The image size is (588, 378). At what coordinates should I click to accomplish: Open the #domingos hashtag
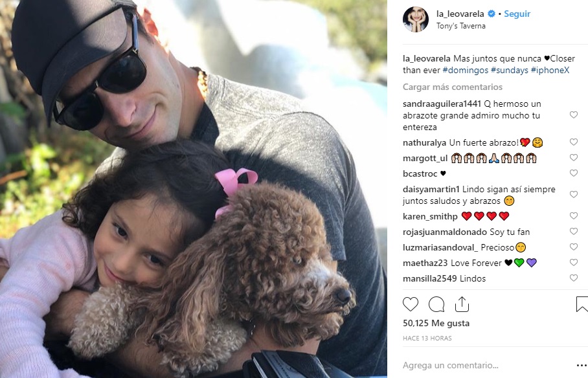(x=466, y=70)
